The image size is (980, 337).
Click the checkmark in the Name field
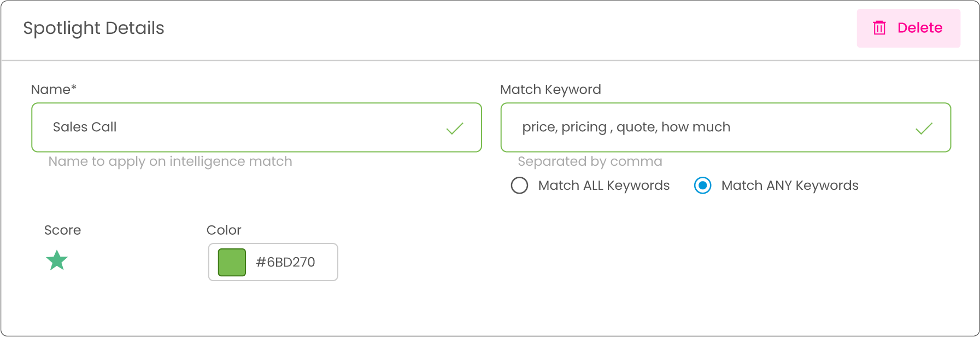point(455,128)
